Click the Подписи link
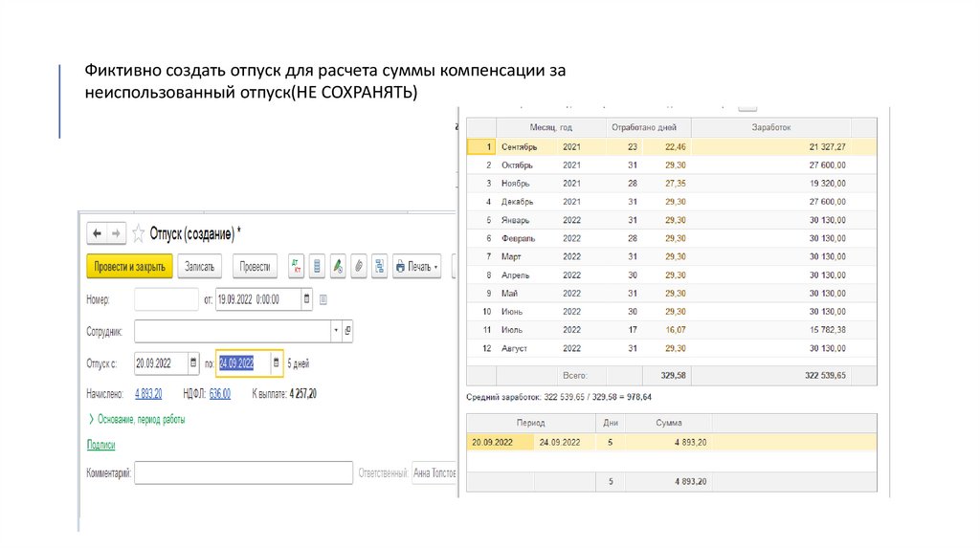Viewport: 980px width, 549px height. coord(100,445)
